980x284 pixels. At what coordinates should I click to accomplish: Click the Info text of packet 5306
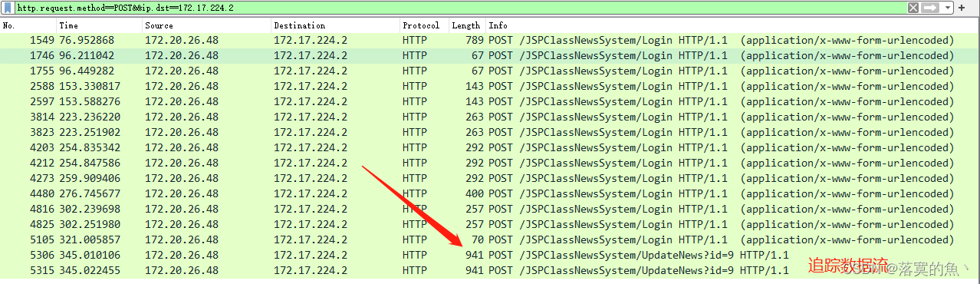[x=639, y=255]
